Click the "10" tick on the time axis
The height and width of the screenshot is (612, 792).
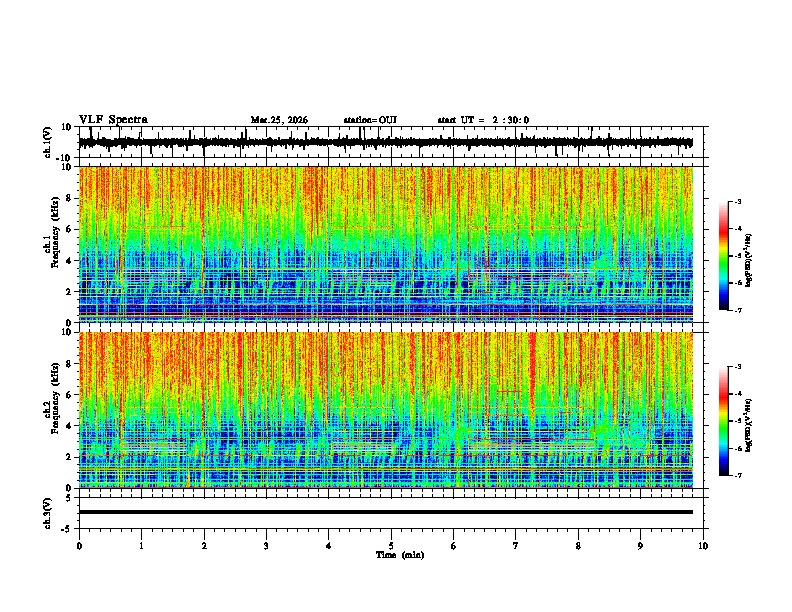(x=703, y=546)
